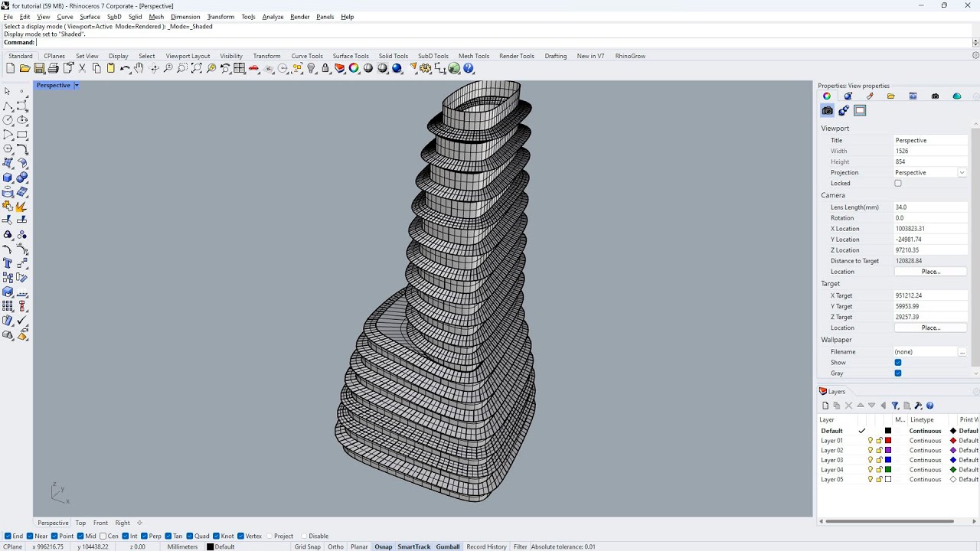Viewport: 980px width, 551px height.
Task: Click the camera view properties icon
Action: (827, 110)
